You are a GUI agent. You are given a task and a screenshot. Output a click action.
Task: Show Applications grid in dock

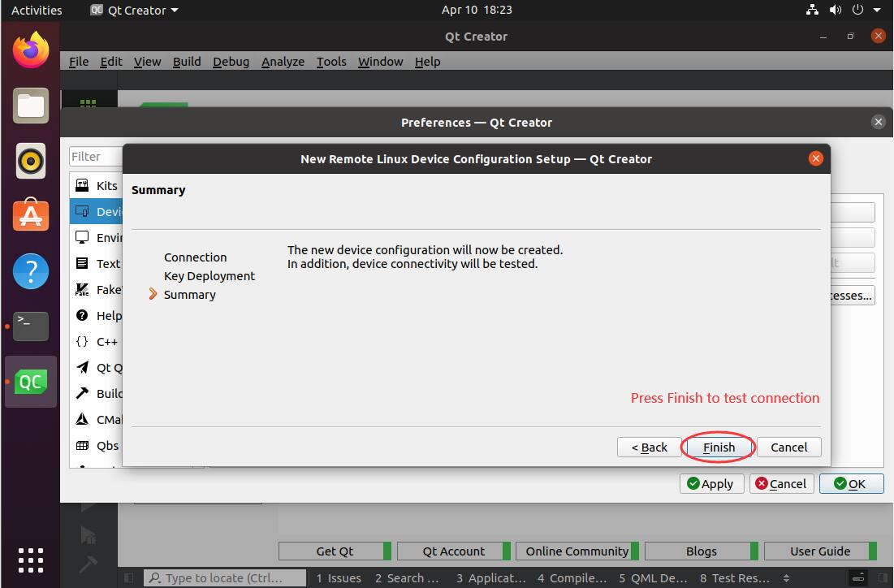click(31, 560)
